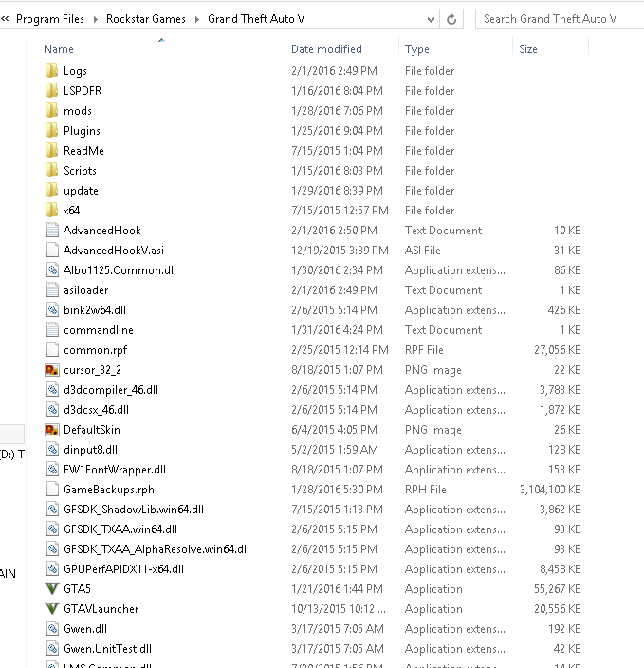This screenshot has width=644, height=668.
Task: Click the 6/4/2015 4:05 PM date
Action: 335,430
